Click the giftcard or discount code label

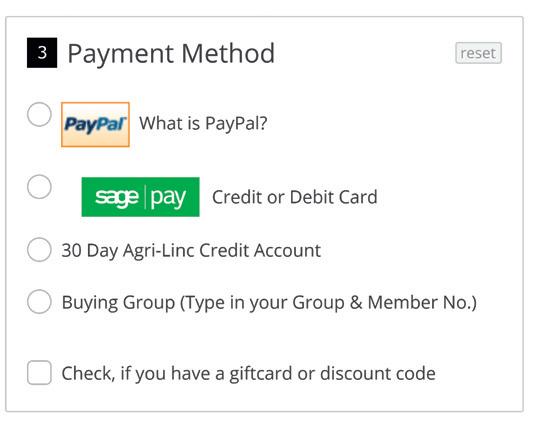pos(248,374)
